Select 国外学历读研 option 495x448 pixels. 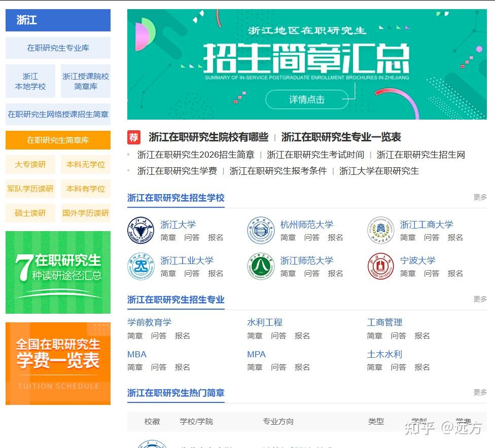click(86, 213)
